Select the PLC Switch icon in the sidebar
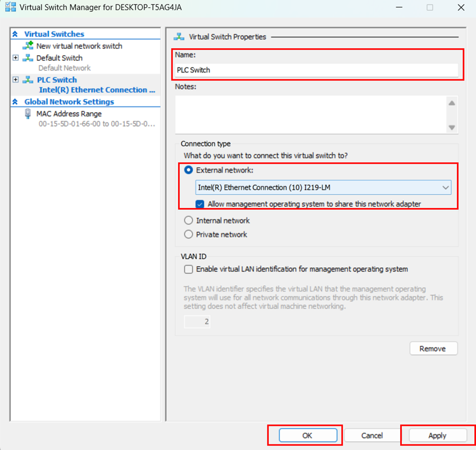The width and height of the screenshot is (476, 450). click(x=27, y=79)
